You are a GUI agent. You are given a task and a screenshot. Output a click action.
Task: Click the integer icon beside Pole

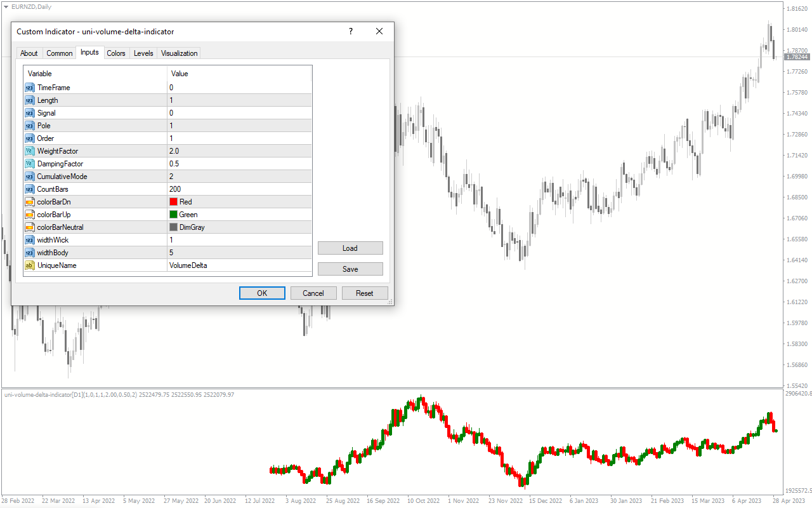30,126
